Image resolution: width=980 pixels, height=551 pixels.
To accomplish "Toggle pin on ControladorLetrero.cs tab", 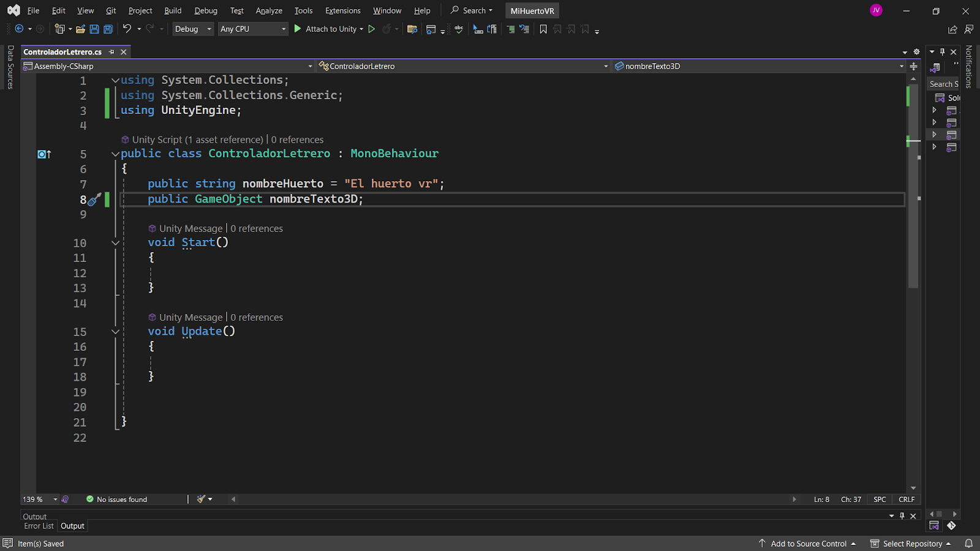I will point(111,52).
